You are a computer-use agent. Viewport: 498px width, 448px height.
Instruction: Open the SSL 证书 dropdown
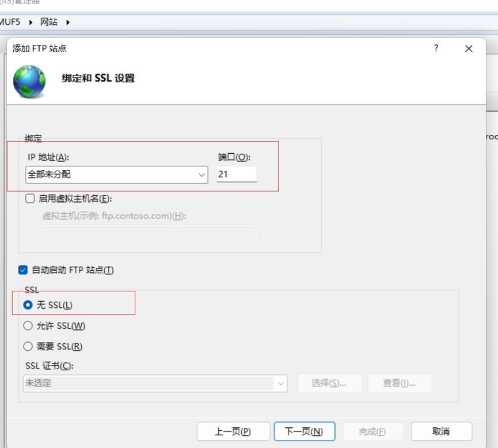(x=282, y=383)
